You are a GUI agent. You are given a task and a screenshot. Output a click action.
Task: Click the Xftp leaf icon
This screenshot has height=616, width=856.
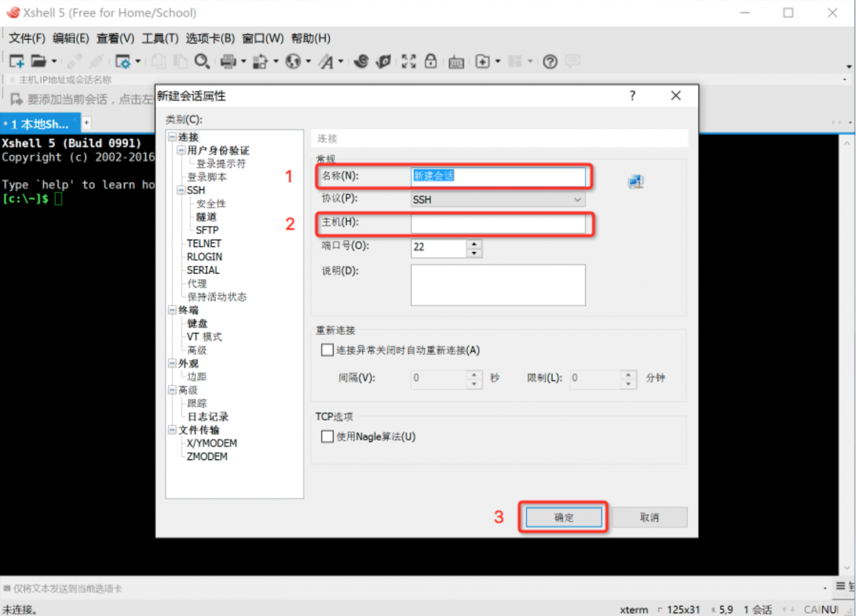(x=383, y=62)
